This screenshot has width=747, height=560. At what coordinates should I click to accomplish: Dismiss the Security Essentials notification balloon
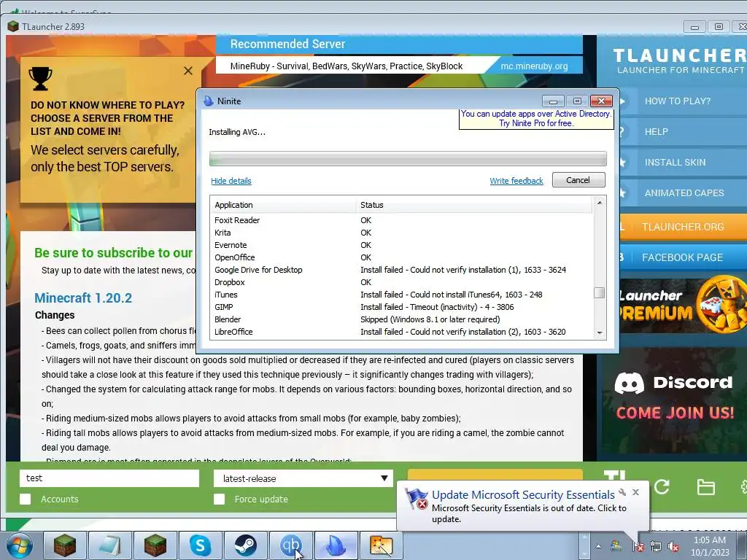635,492
